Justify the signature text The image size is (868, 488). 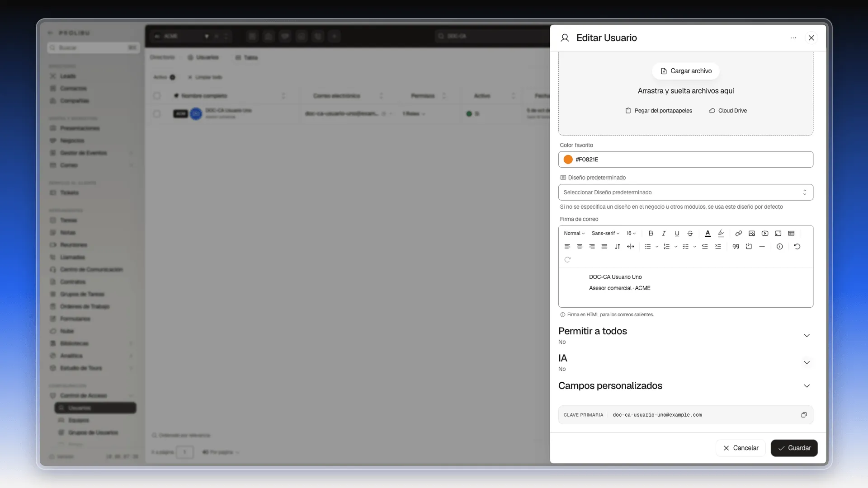coord(604,247)
